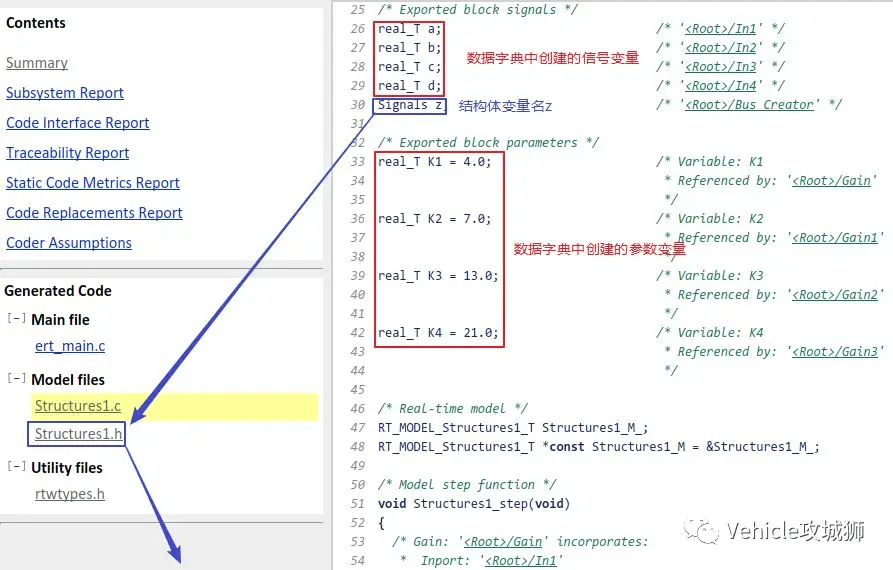Click the 'Signals z' declaration text

(409, 105)
